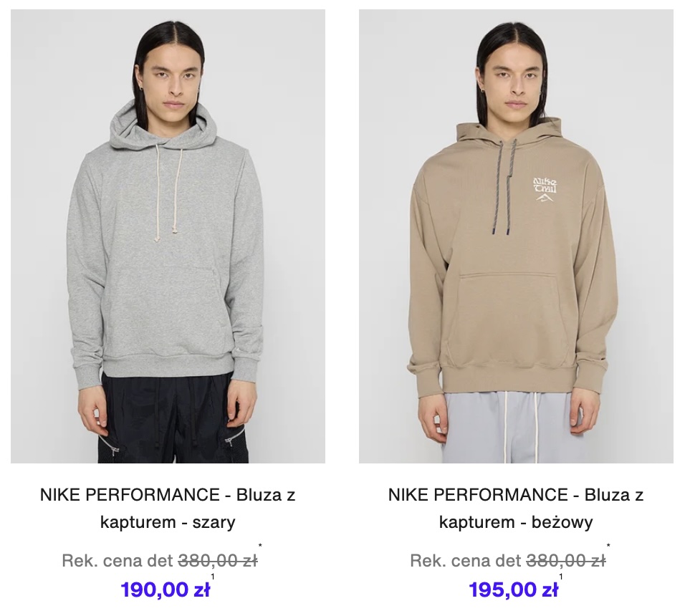Click the 'Rek. cena det' label under the grey hoodie
The image size is (685, 616).
point(118,561)
